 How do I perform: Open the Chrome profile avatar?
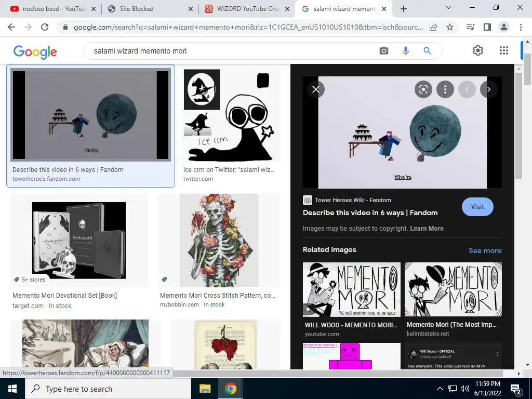click(x=504, y=27)
